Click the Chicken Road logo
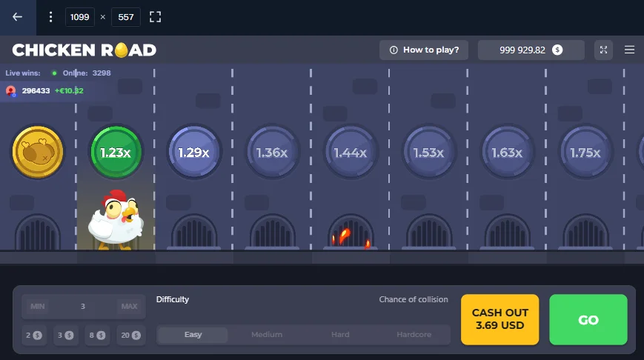644x360 pixels. click(84, 50)
